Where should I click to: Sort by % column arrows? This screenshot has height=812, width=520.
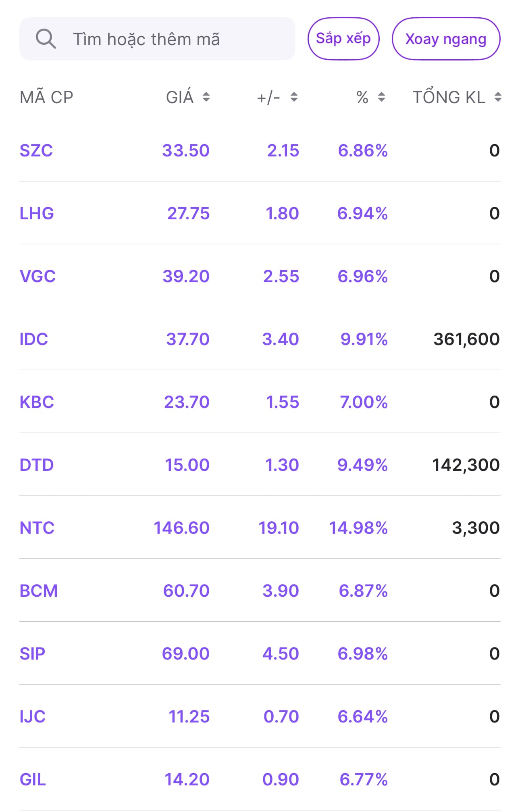pos(381,97)
